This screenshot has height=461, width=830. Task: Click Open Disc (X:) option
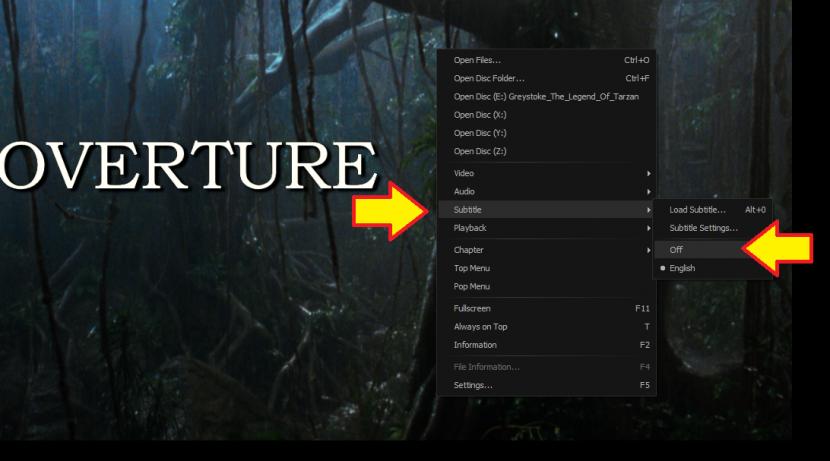tap(480, 115)
